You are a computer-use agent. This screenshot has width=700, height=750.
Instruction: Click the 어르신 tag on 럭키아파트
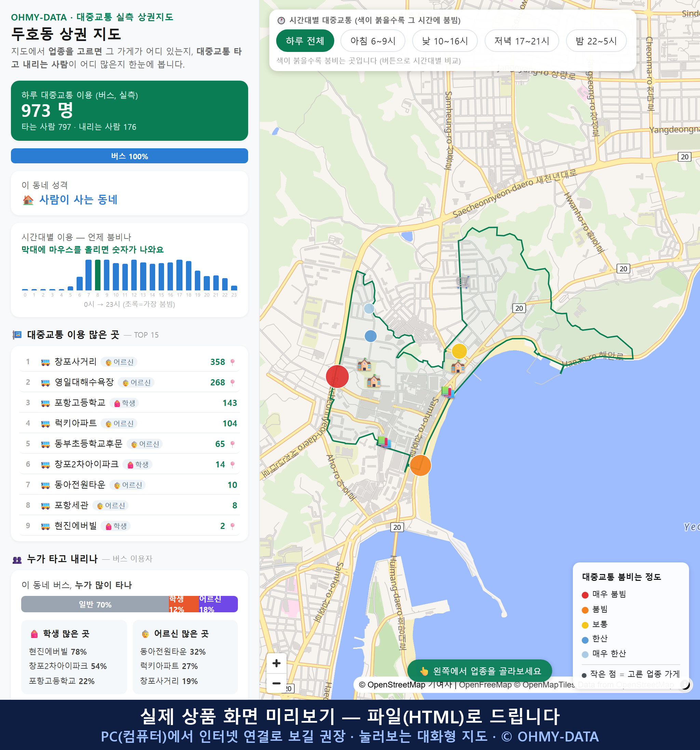coord(119,424)
